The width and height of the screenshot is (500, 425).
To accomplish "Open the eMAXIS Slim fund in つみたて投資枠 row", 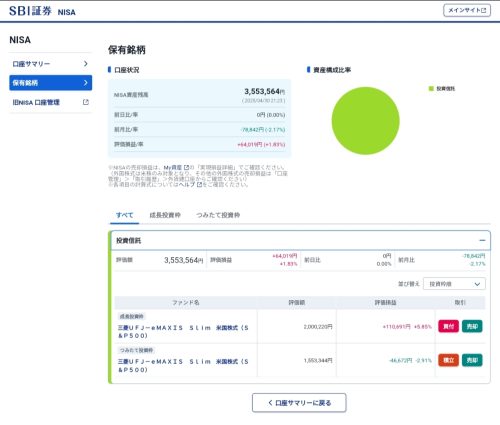I will 183,366.
